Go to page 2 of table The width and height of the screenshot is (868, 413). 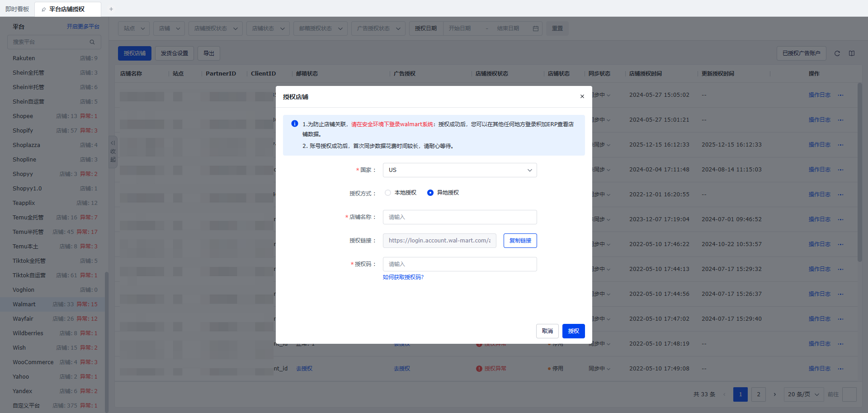coord(759,394)
